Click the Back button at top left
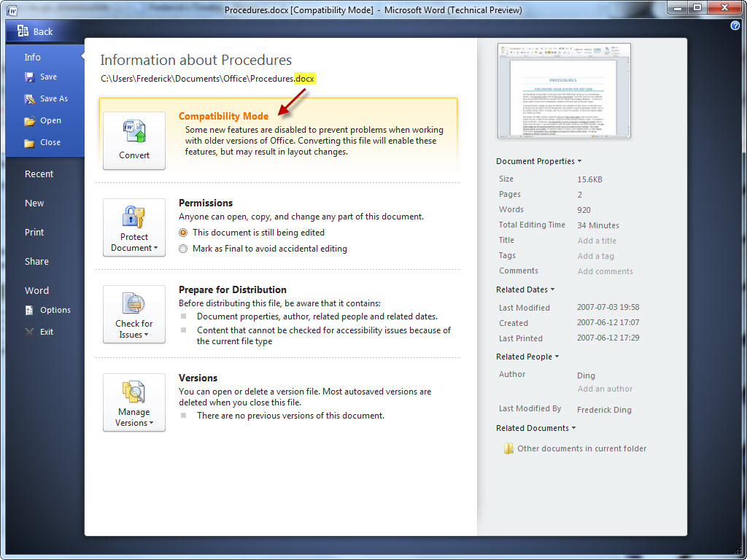Screen dimensions: 747x560 pyautogui.click(x=36, y=31)
